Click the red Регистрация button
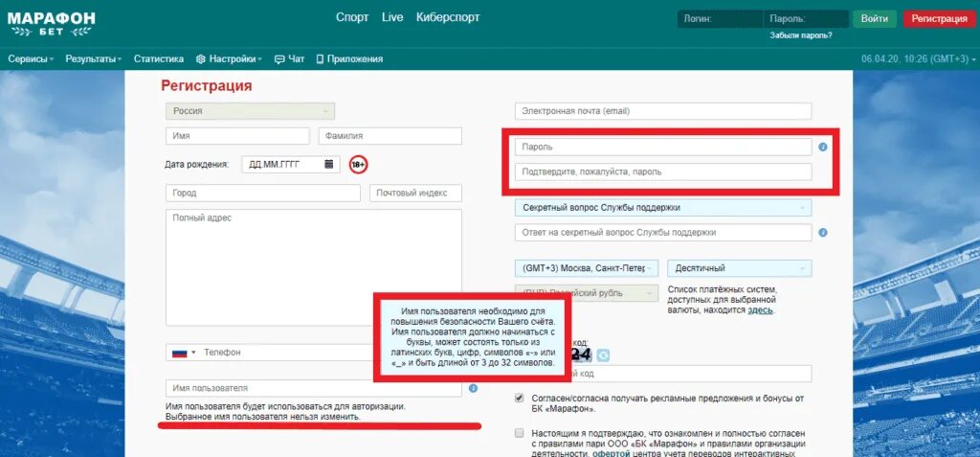The image size is (980, 457). [x=940, y=19]
